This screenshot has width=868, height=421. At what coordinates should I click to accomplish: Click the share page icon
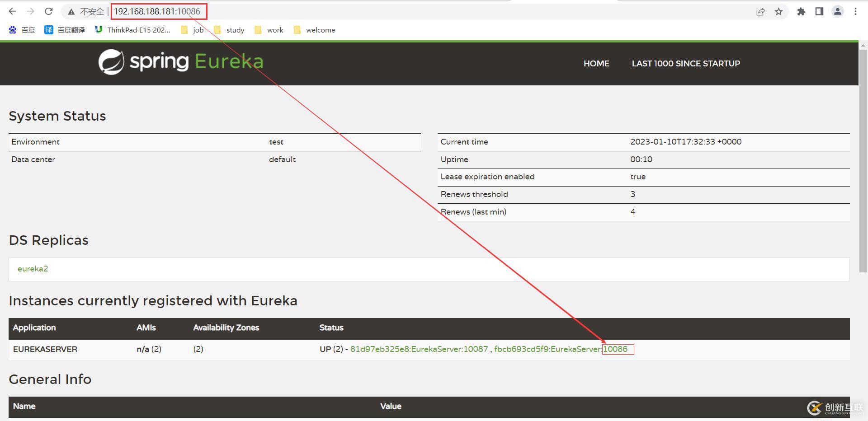click(760, 12)
